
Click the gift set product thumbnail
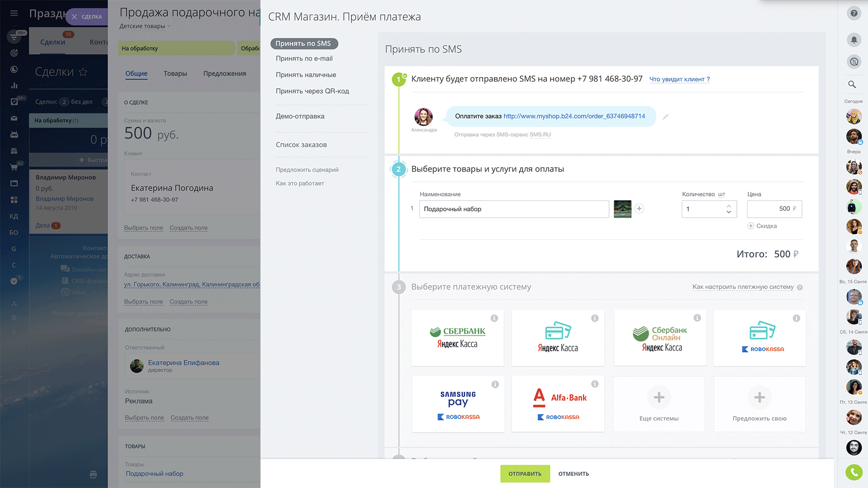(622, 209)
